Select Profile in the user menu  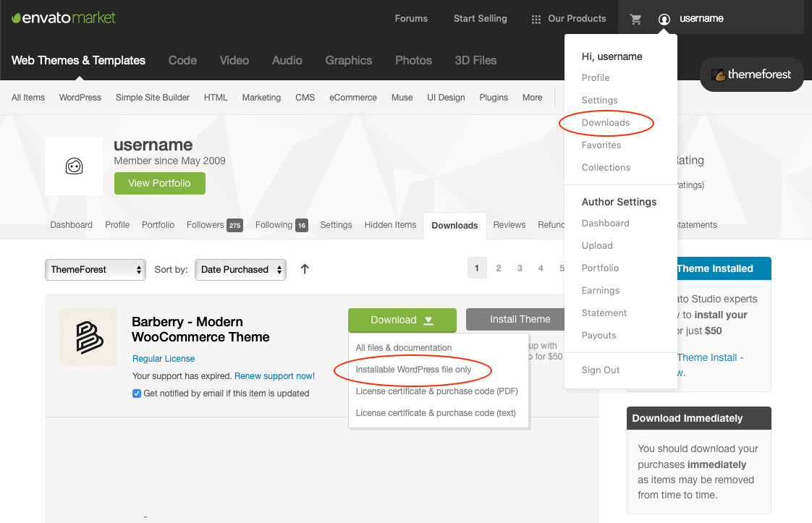(x=596, y=77)
